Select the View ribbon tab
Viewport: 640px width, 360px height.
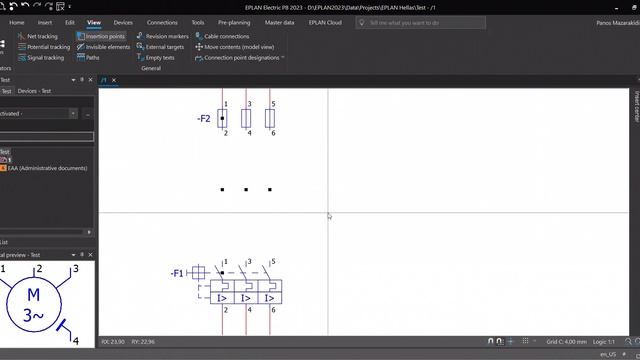[94, 22]
